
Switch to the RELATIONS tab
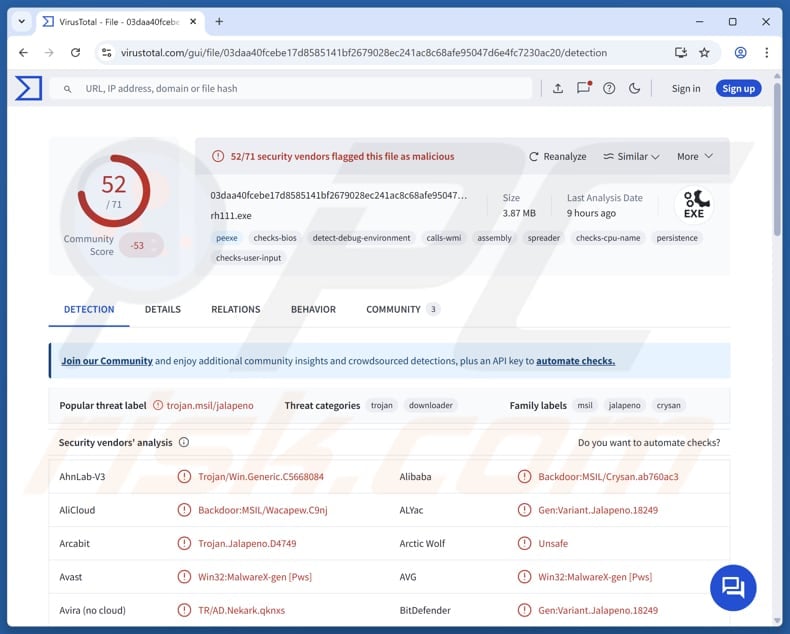[236, 309]
